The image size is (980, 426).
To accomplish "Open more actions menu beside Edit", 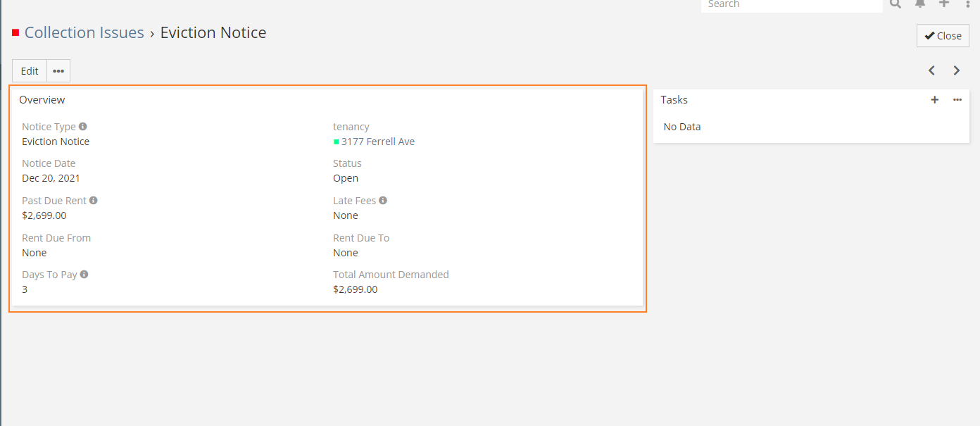I will pos(58,71).
